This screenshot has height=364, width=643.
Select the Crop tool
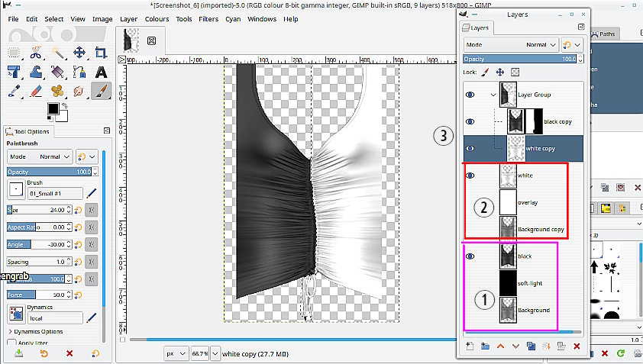(100, 53)
